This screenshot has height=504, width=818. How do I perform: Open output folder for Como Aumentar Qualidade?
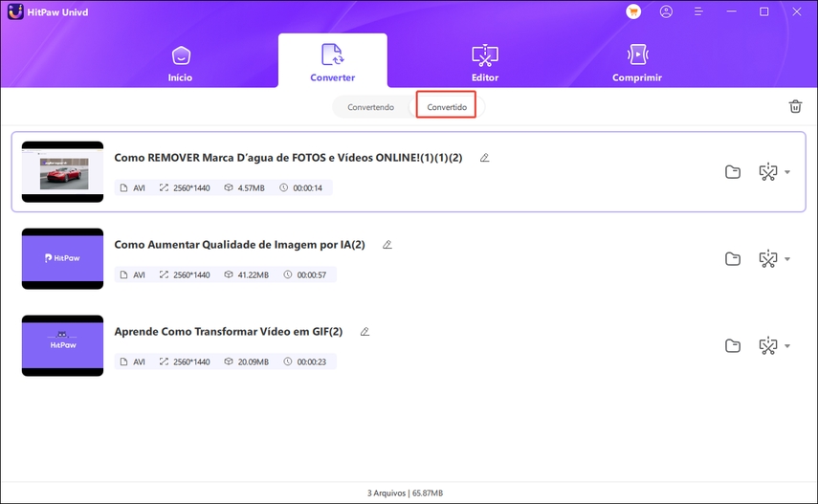tap(733, 259)
